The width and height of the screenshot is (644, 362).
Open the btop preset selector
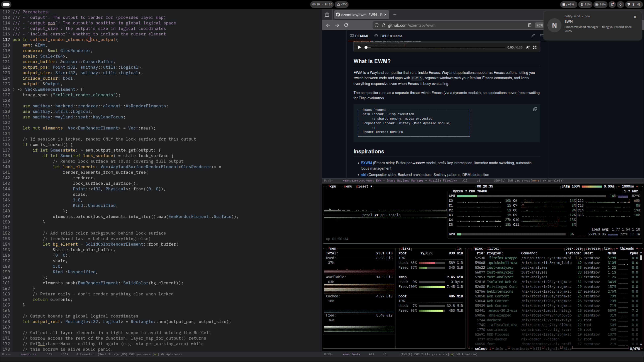click(362, 186)
